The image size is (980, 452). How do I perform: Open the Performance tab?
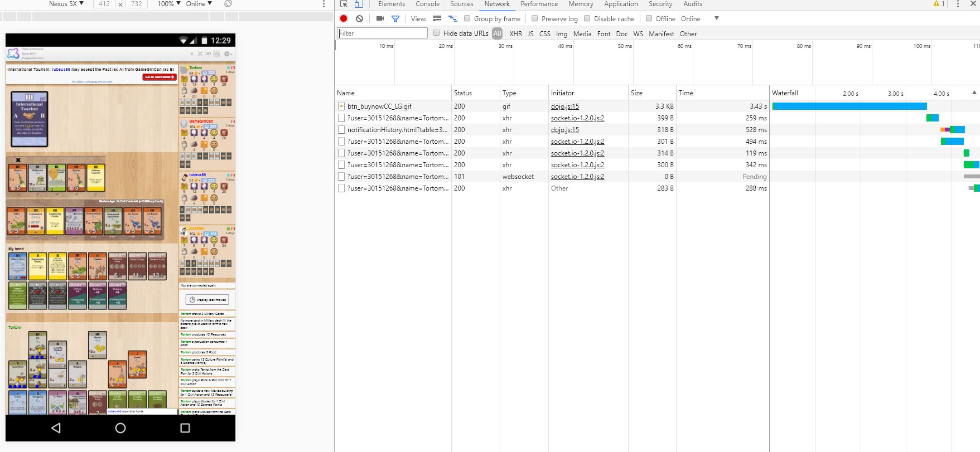point(539,4)
